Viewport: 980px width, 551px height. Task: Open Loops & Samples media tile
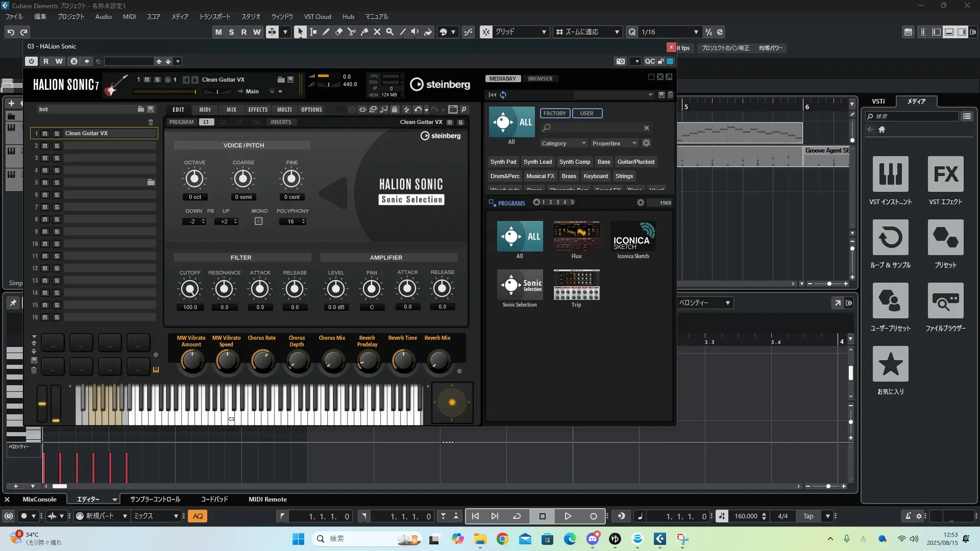[x=890, y=238]
